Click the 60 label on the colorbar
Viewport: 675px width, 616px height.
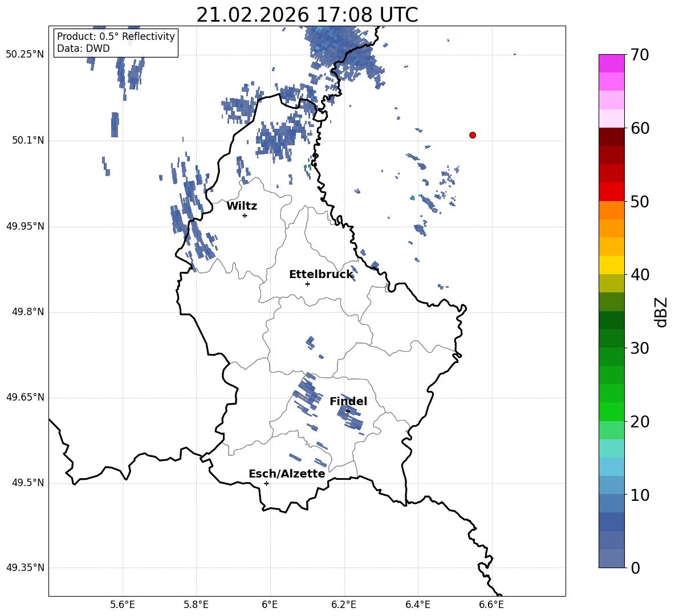coord(640,128)
